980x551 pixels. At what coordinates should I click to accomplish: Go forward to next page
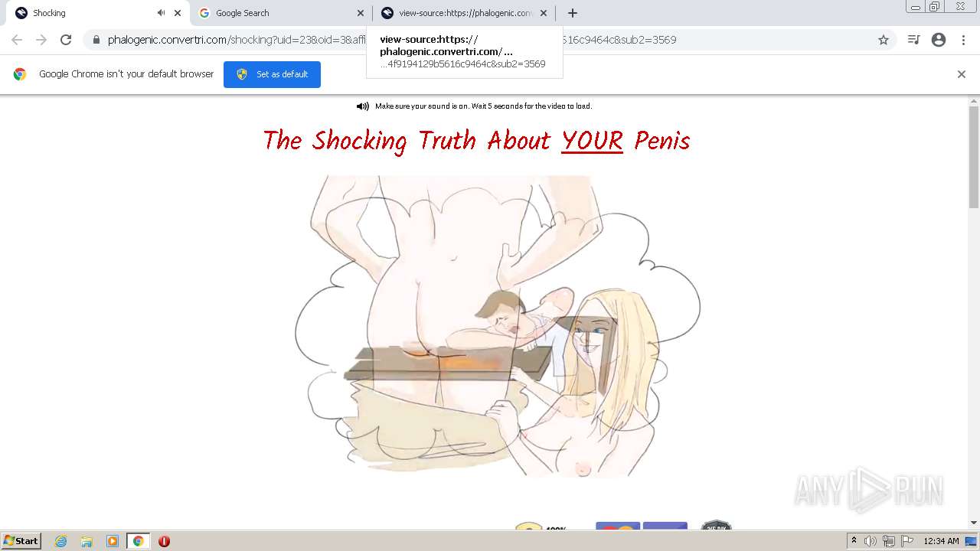[x=41, y=40]
